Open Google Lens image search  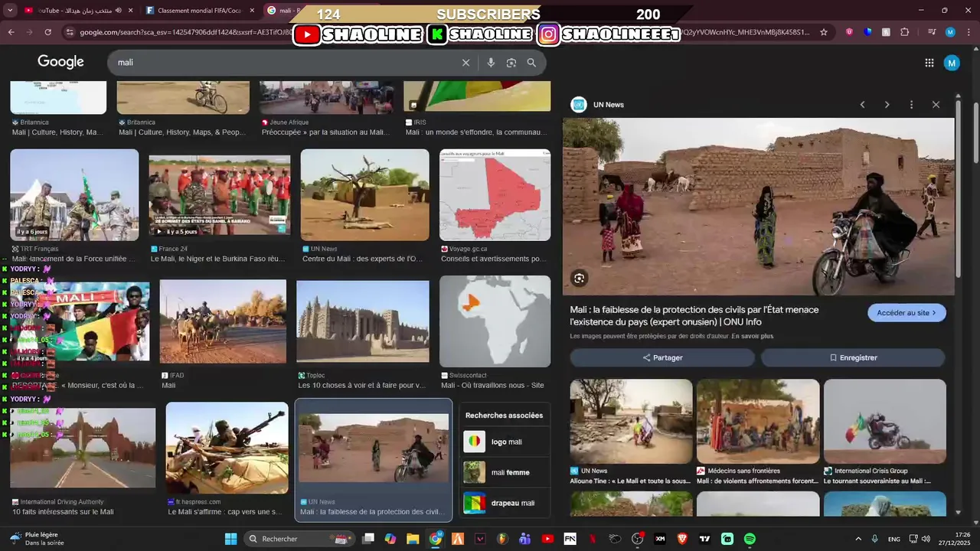[x=511, y=63]
